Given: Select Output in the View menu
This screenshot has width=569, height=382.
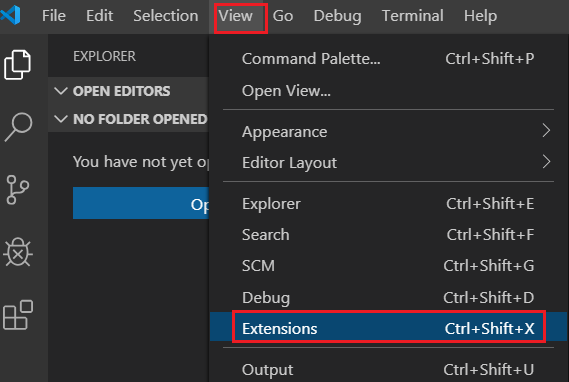Looking at the screenshot, I should (388, 369).
